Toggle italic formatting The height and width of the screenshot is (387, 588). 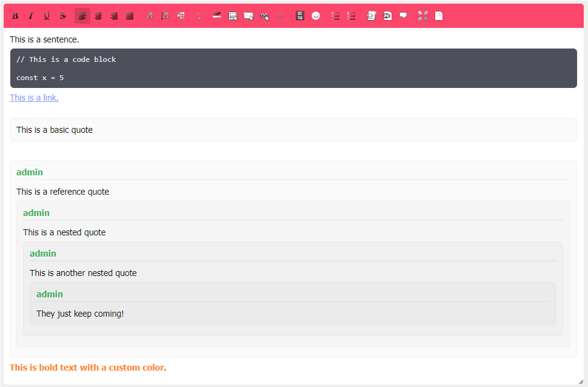[31, 16]
